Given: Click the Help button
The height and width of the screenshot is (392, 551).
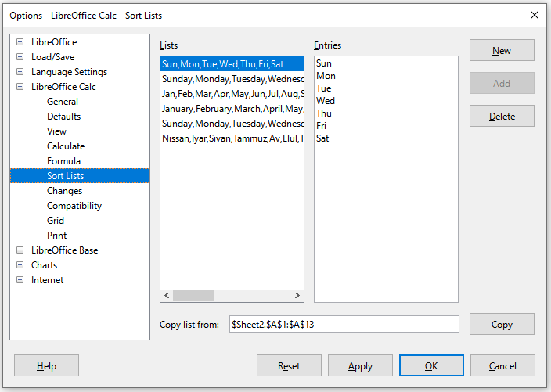Looking at the screenshot, I should (x=46, y=365).
